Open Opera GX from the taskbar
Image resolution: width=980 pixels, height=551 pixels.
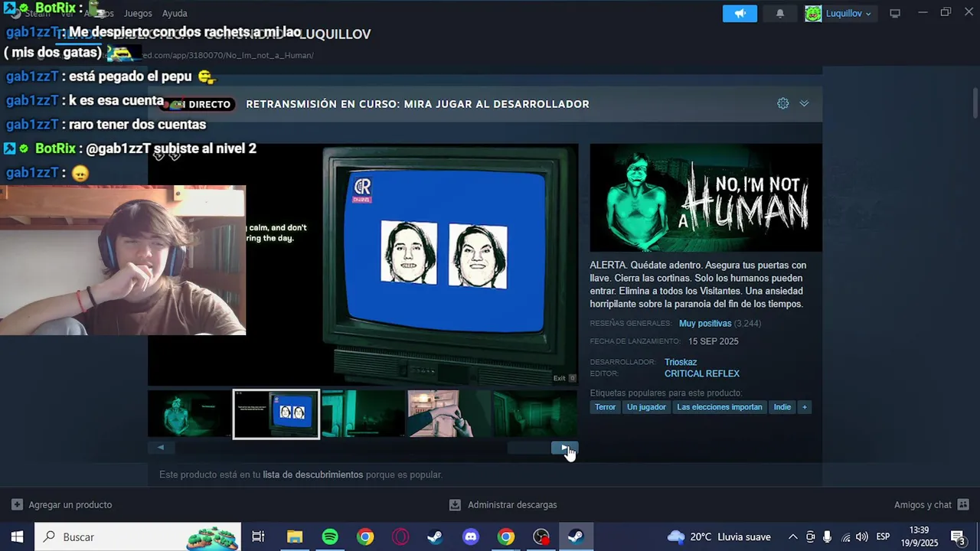(400, 536)
